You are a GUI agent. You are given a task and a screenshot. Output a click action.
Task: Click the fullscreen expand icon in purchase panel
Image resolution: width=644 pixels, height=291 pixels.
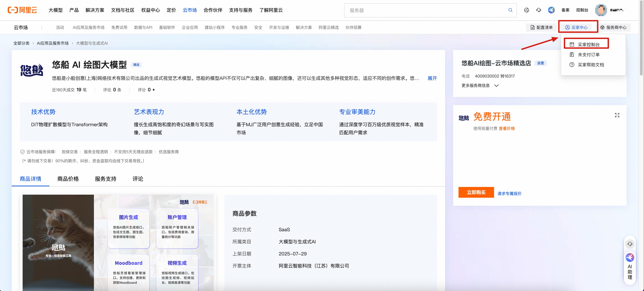point(617,115)
